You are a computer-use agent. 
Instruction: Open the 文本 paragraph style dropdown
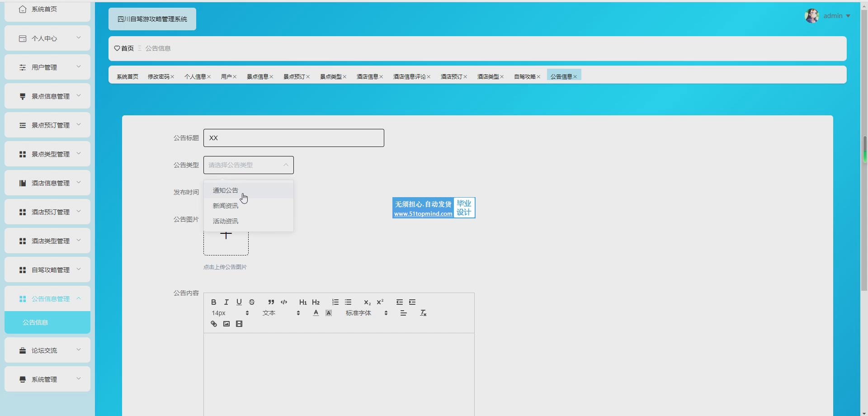[x=281, y=313]
